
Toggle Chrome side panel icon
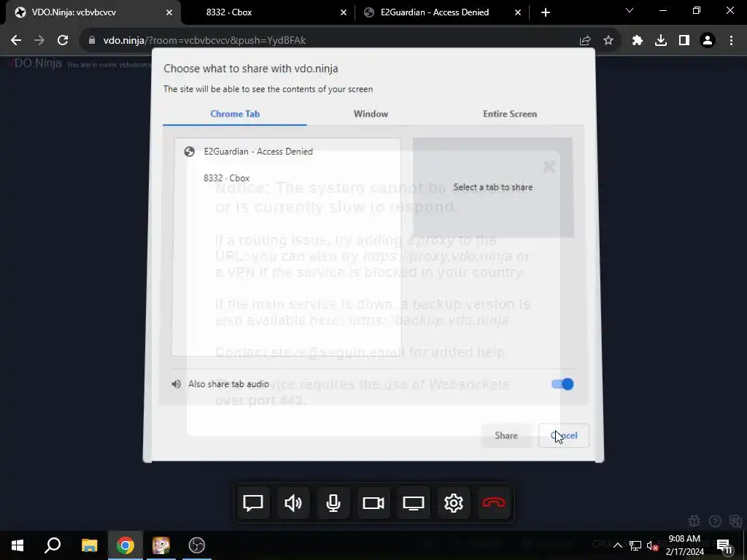[684, 41]
